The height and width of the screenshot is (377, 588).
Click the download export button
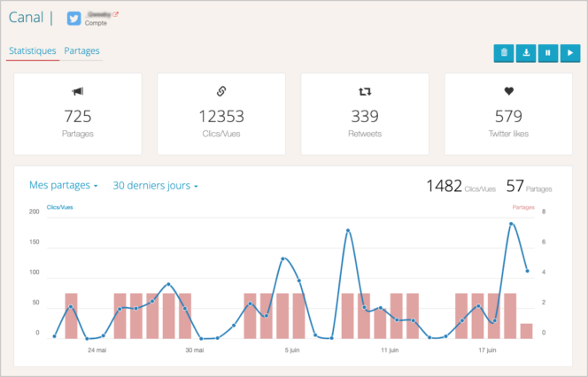pyautogui.click(x=526, y=53)
